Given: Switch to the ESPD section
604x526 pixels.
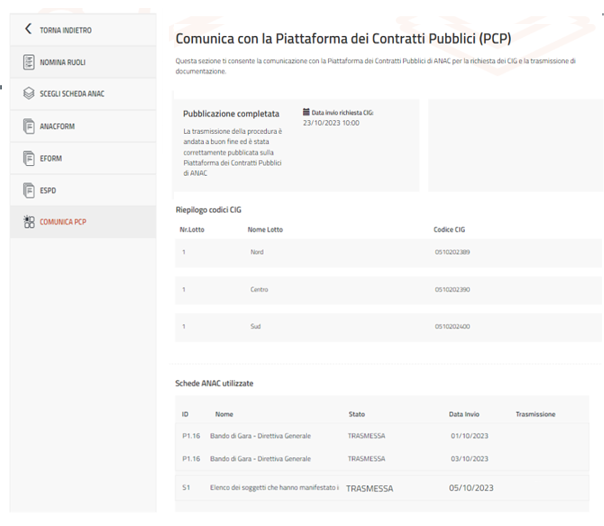Looking at the screenshot, I should pyautogui.click(x=49, y=190).
